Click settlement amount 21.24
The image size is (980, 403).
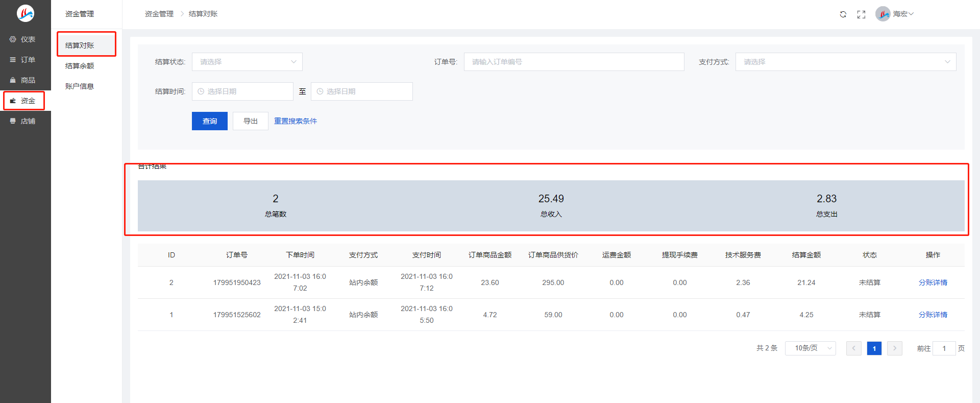click(x=806, y=282)
